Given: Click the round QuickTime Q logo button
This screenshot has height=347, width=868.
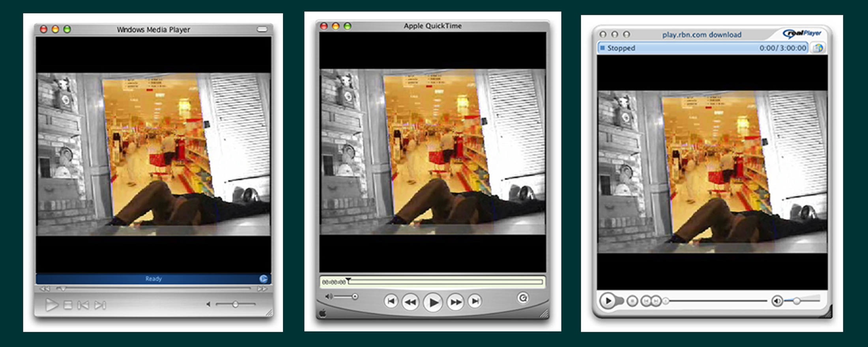Looking at the screenshot, I should coord(523,298).
